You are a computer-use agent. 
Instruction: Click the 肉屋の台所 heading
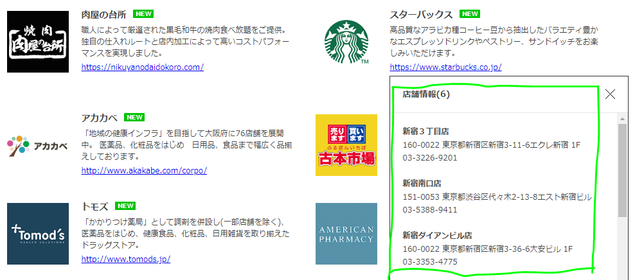point(105,14)
